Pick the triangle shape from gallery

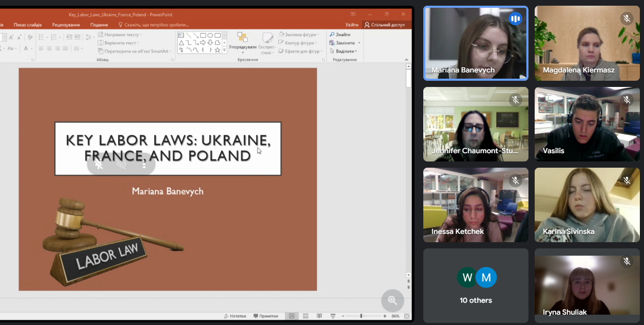(181, 42)
